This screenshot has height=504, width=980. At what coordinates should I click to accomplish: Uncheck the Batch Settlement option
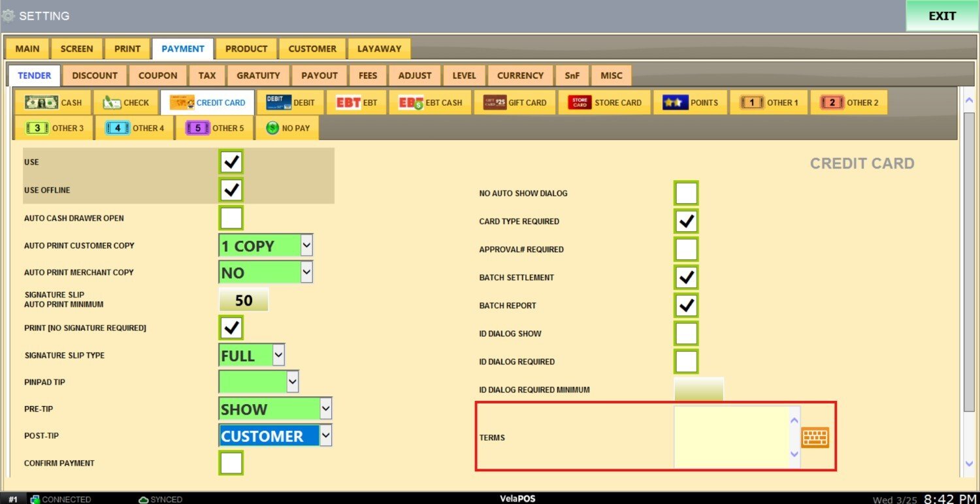point(686,277)
